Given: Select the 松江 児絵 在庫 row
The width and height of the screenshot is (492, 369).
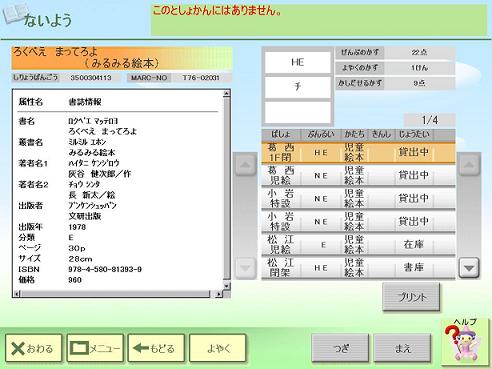Looking at the screenshot, I should click(x=358, y=244).
